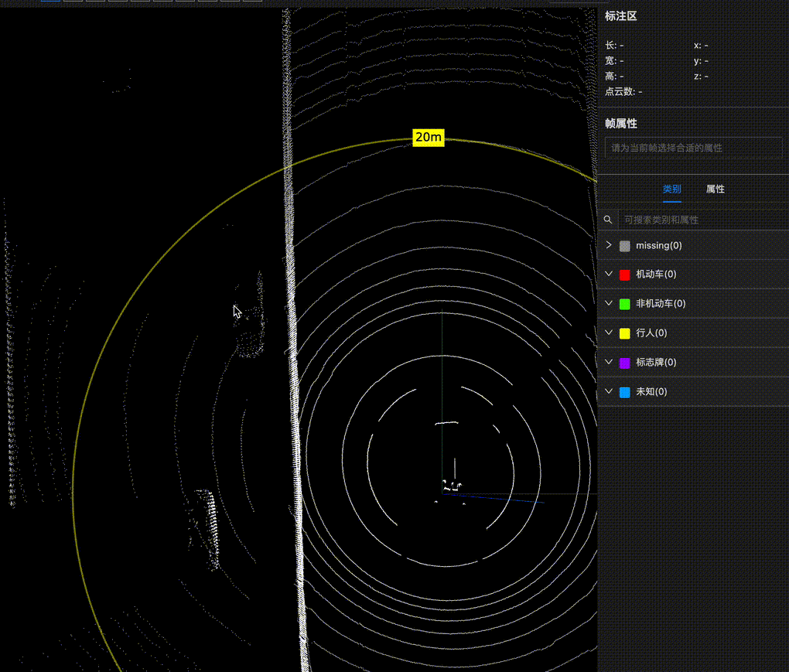Viewport: 789px width, 672px height.
Task: Click the gray missing color swatch
Action: [x=624, y=246]
